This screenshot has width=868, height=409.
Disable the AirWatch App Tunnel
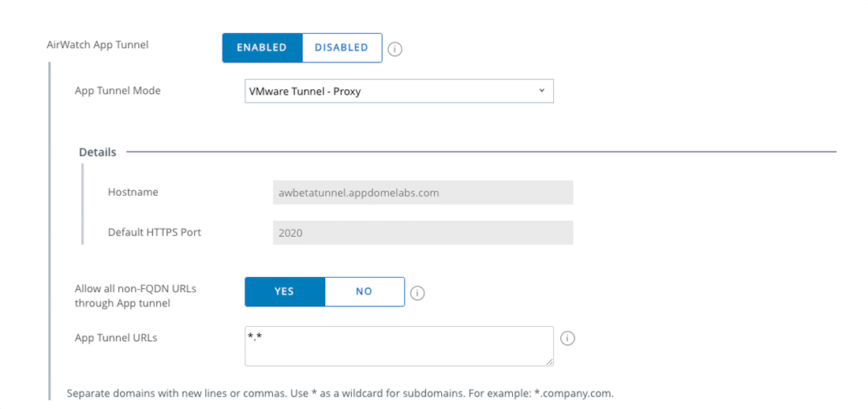click(342, 47)
